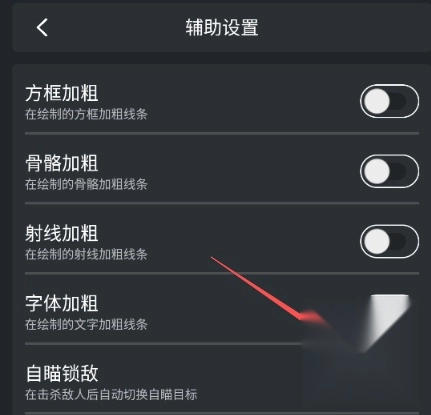Toggle the 射线加粗 switch

coord(389,241)
